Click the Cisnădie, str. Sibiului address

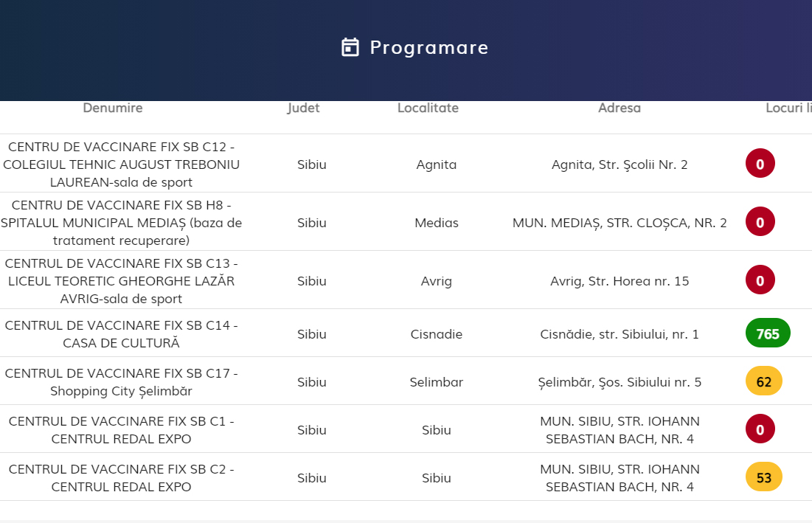pyautogui.click(x=620, y=334)
